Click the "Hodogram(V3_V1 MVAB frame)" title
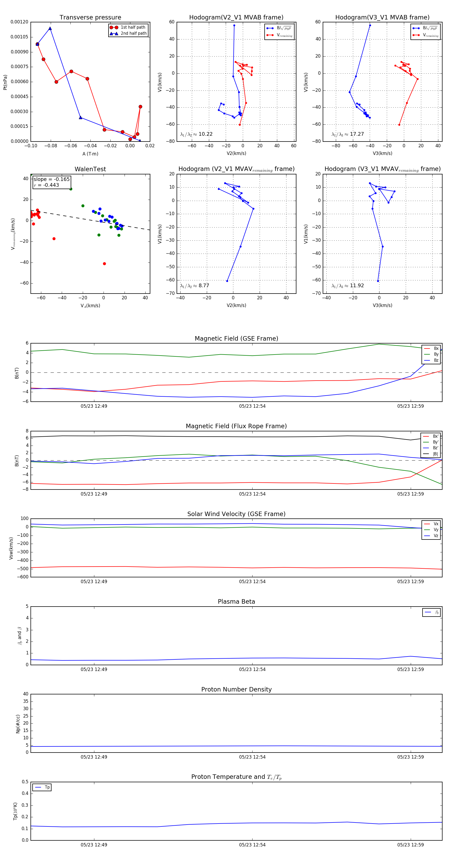The height and width of the screenshot is (868, 473). 382,18
